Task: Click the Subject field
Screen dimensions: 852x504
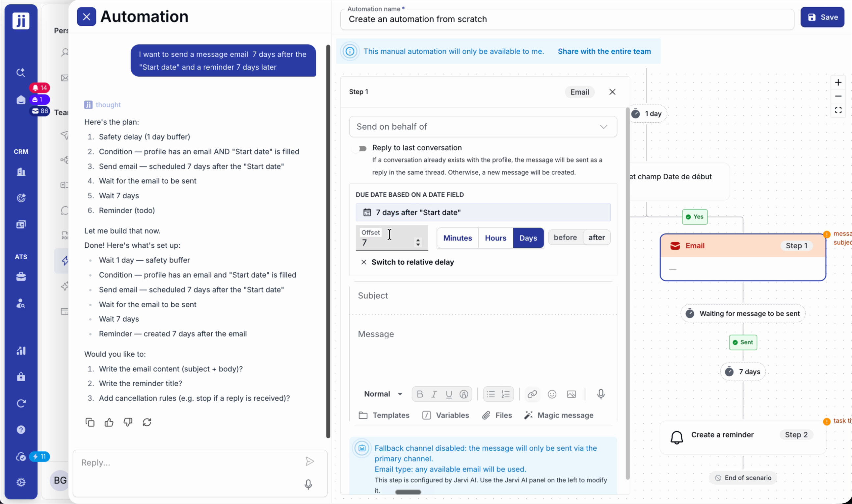Action: (x=483, y=295)
